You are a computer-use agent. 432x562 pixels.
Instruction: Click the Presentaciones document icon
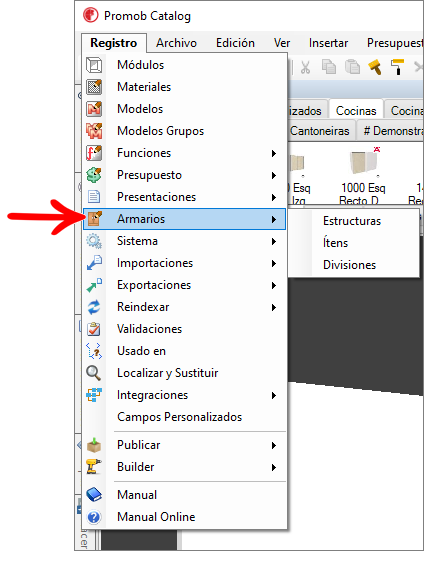94,197
